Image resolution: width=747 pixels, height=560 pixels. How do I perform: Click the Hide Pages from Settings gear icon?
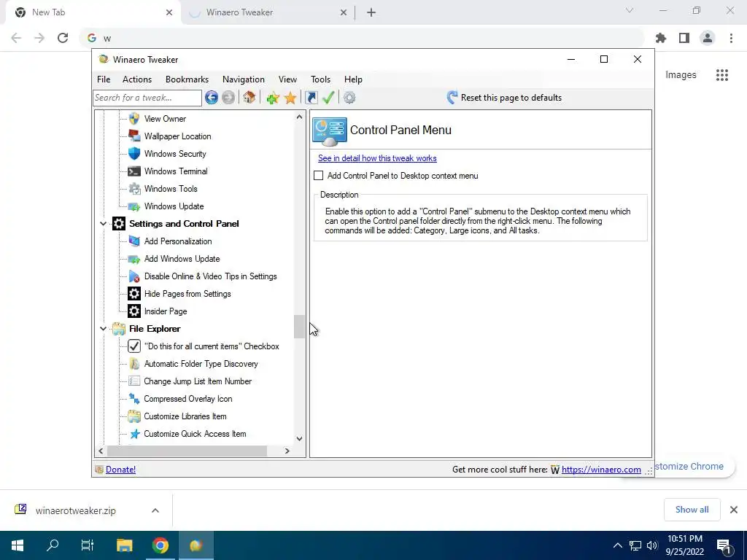134,294
